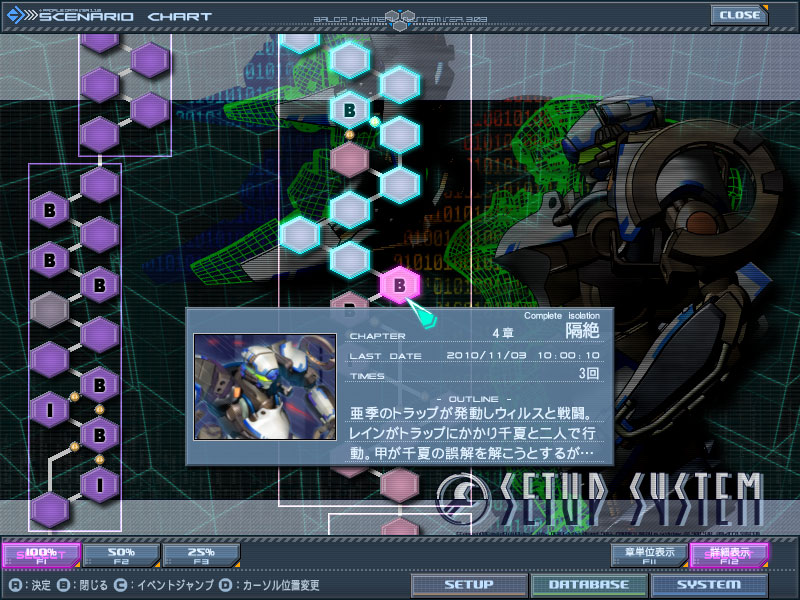Click the D:カーソル位置変更 key hint

point(269,585)
